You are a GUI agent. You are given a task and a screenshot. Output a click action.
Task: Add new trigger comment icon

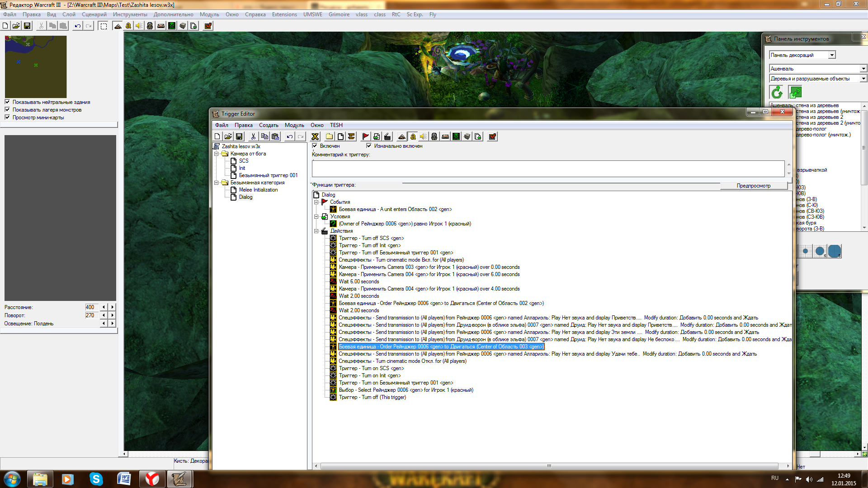pyautogui.click(x=351, y=136)
